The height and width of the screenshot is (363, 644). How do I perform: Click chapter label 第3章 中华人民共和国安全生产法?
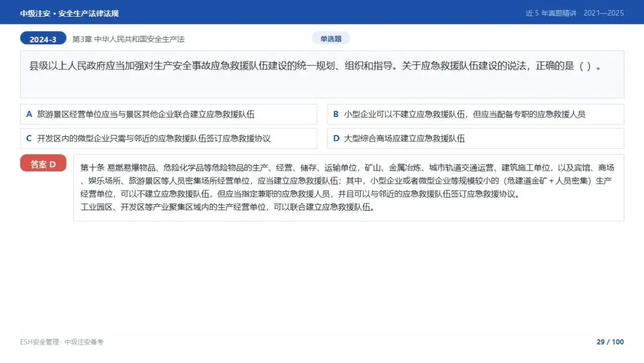click(x=129, y=39)
